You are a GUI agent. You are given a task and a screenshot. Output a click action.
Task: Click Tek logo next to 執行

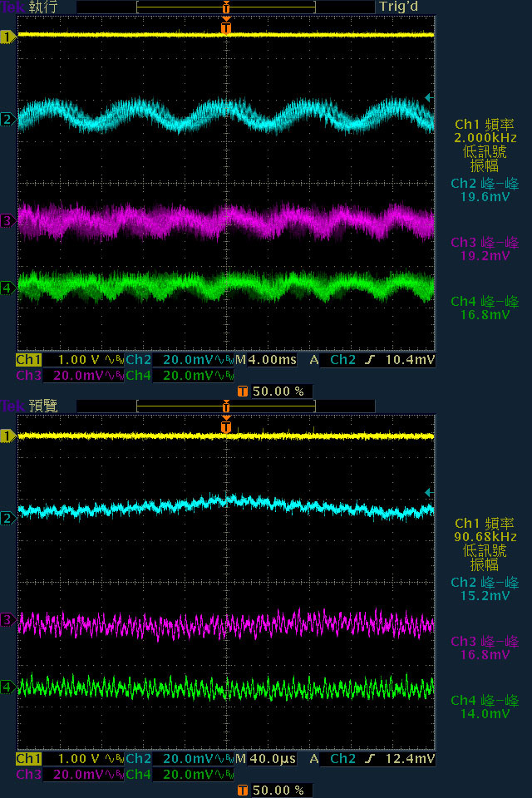click(x=12, y=7)
